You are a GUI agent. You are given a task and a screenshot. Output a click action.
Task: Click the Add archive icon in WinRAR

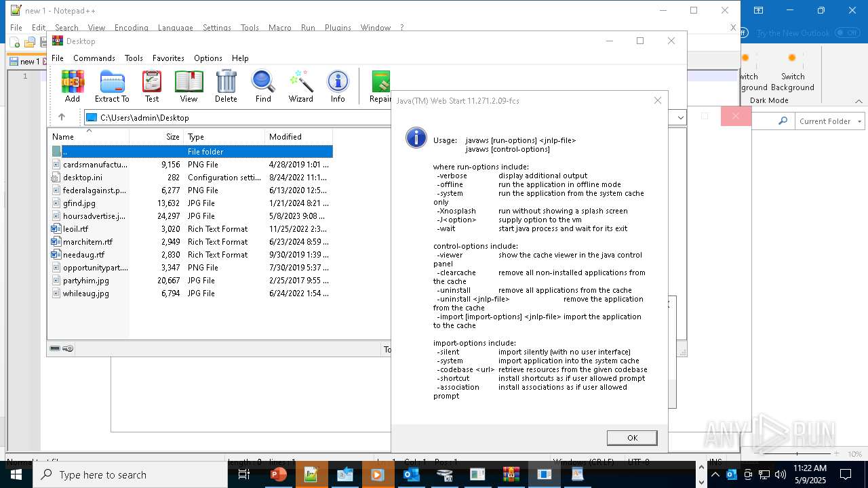73,86
